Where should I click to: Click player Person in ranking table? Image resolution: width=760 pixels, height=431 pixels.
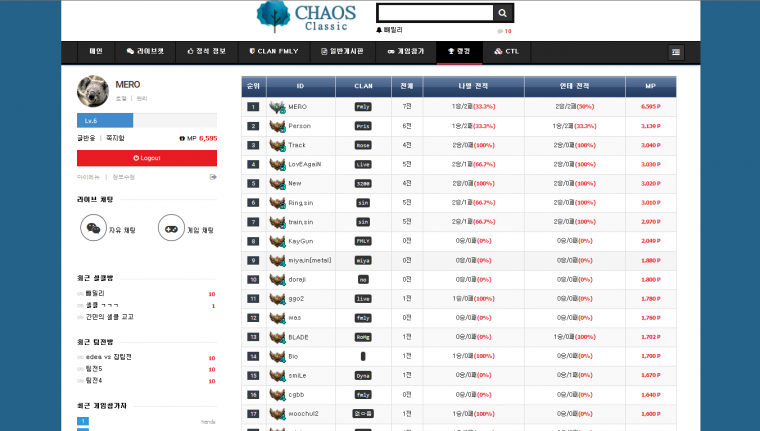300,126
